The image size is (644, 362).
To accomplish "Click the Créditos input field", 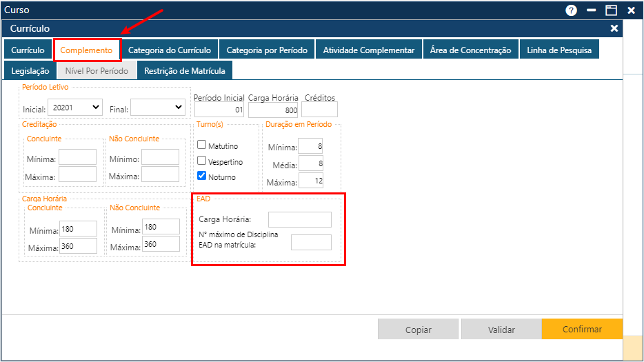I will click(319, 110).
